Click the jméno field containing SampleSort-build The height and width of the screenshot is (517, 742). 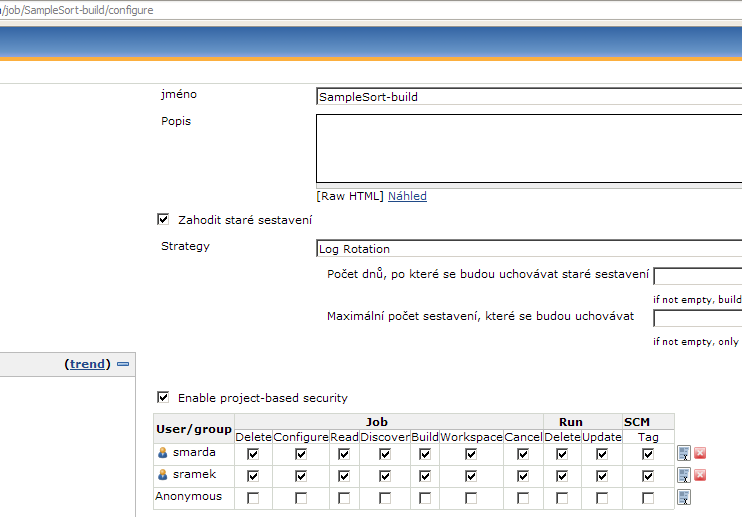point(529,97)
